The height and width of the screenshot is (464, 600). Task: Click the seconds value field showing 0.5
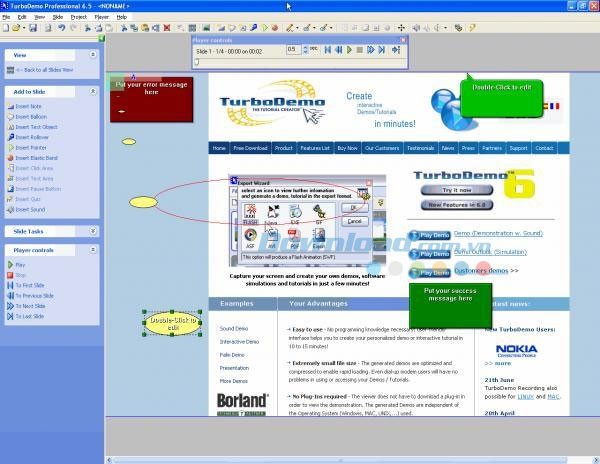click(x=293, y=50)
